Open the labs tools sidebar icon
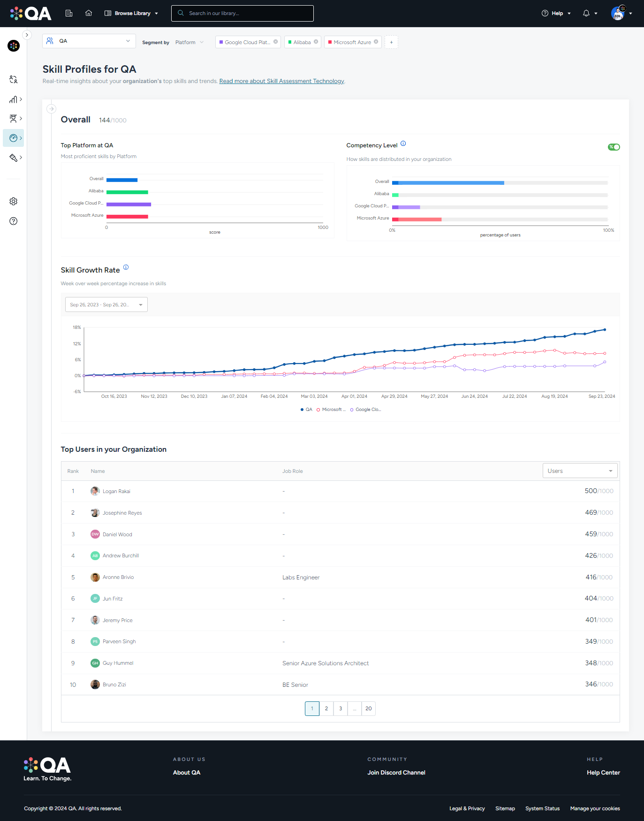Image resolution: width=644 pixels, height=821 pixels. [x=14, y=158]
